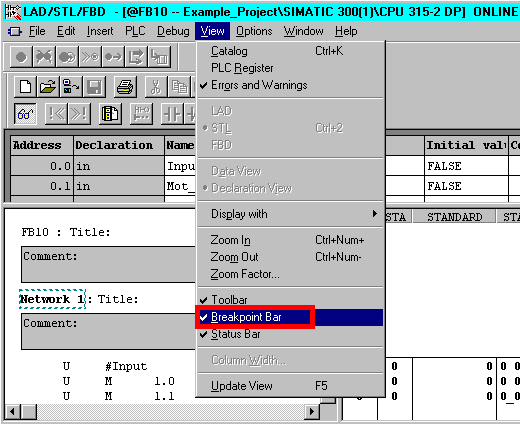Insert a normally open contact
The width and height of the screenshot is (520, 424).
[x=172, y=114]
